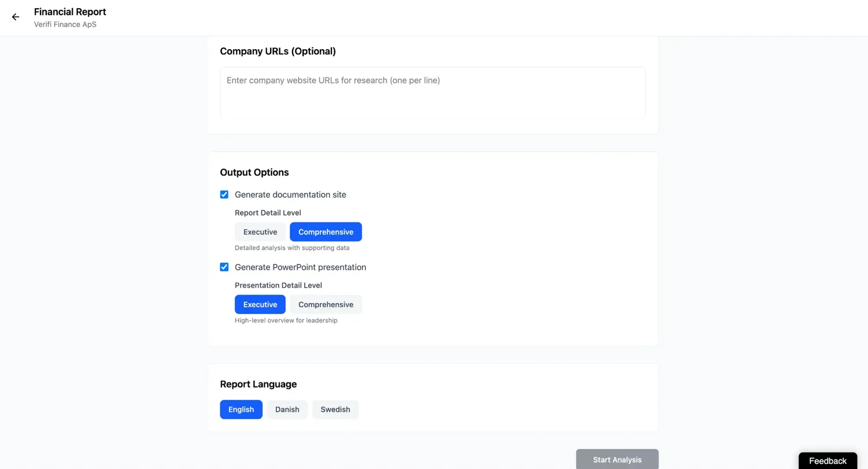
Task: Click the "Generate PowerPoint presentation" label text
Action: [x=300, y=267]
